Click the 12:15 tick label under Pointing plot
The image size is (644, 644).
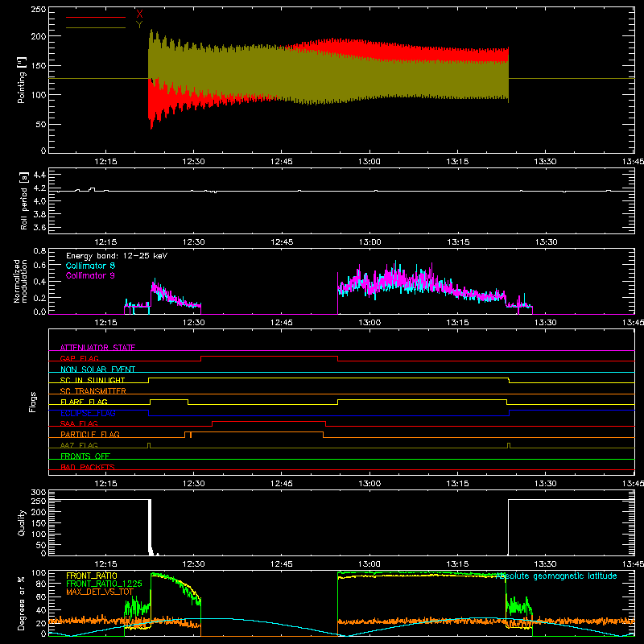[105, 162]
